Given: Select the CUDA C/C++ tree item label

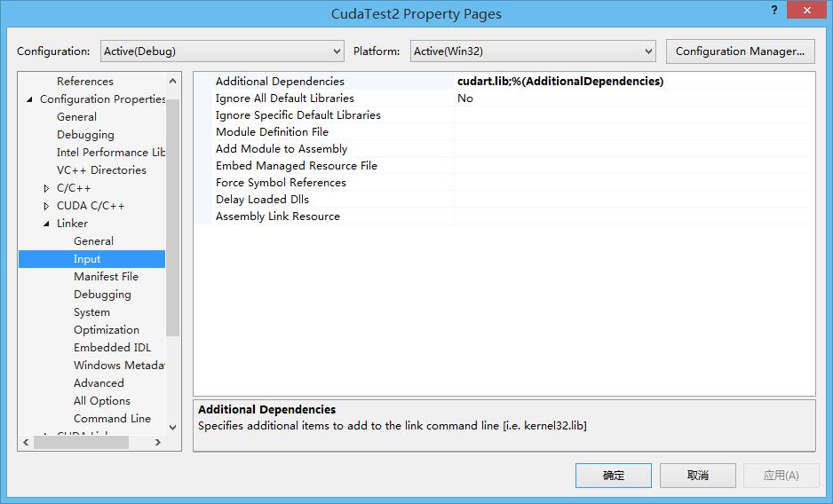Looking at the screenshot, I should click(91, 206).
